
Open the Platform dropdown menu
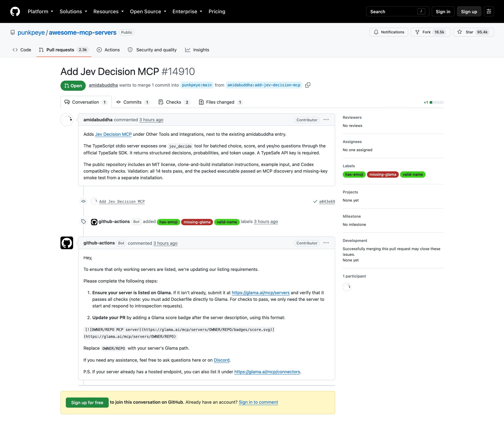[x=40, y=11]
